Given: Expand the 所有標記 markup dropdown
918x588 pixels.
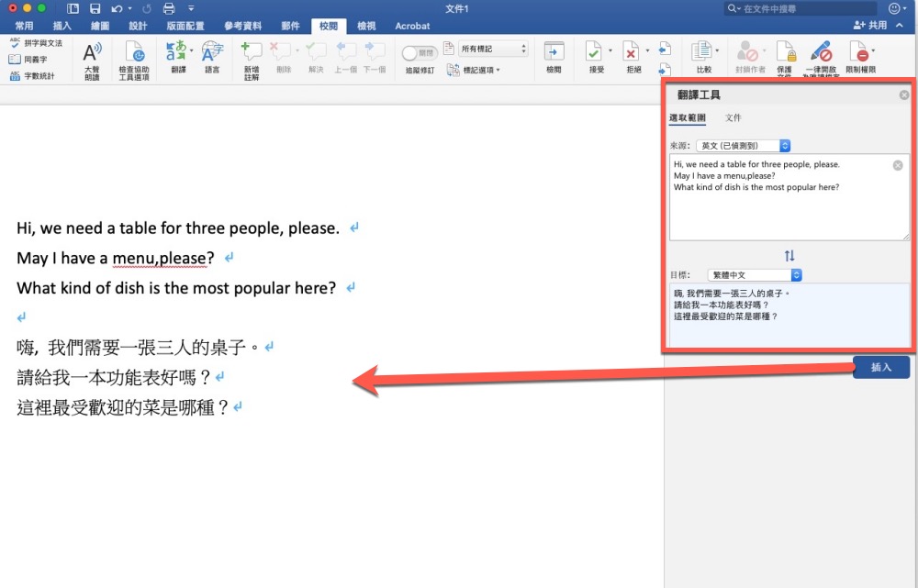Looking at the screenshot, I should [x=494, y=49].
